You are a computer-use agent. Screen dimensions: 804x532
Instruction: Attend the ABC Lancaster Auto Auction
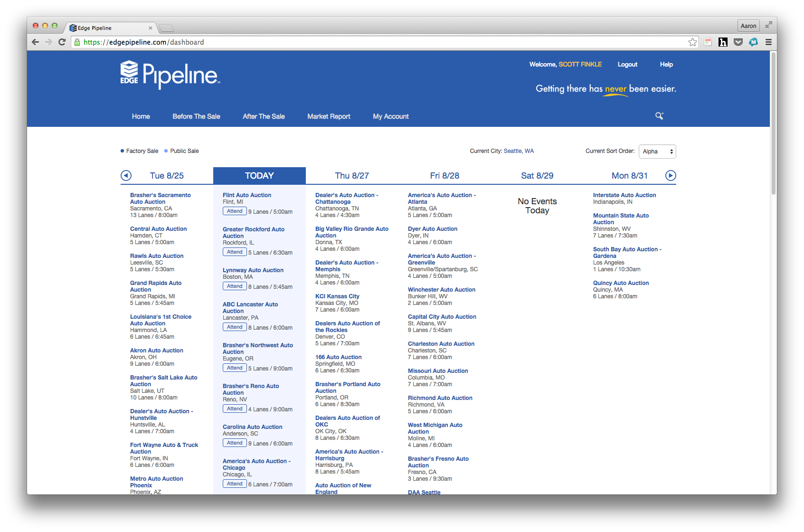(x=235, y=327)
